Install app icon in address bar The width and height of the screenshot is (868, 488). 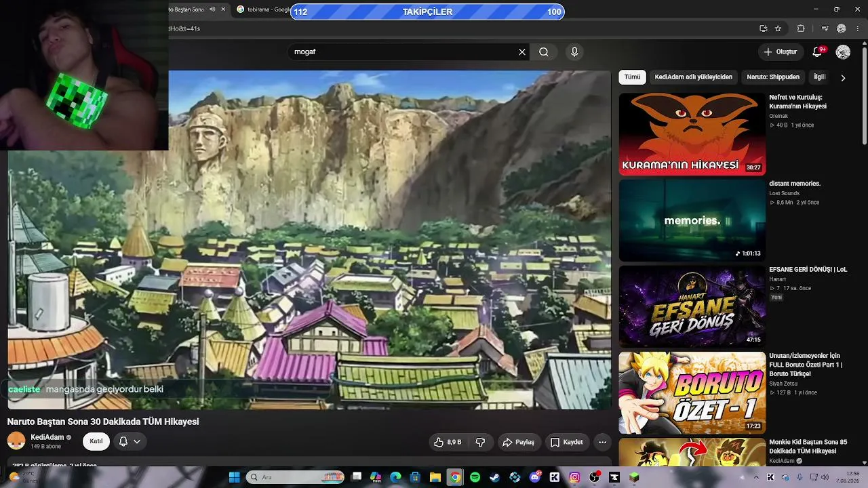[x=763, y=28]
